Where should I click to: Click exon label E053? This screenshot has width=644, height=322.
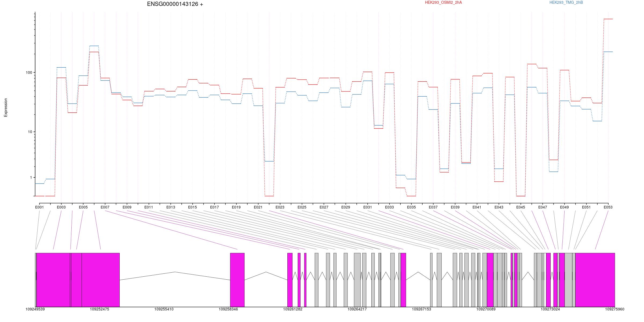tap(608, 207)
